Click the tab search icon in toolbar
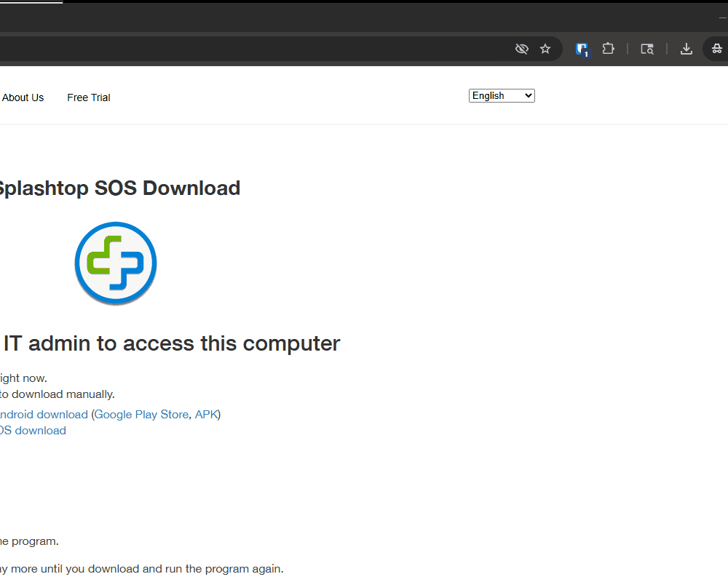Image resolution: width=728 pixels, height=582 pixels. (x=646, y=49)
